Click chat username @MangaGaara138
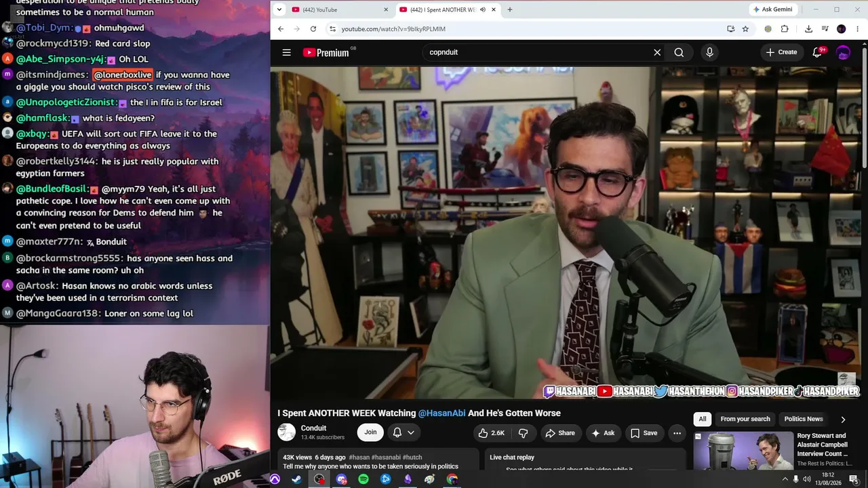Image resolution: width=868 pixels, height=488 pixels. [58, 313]
